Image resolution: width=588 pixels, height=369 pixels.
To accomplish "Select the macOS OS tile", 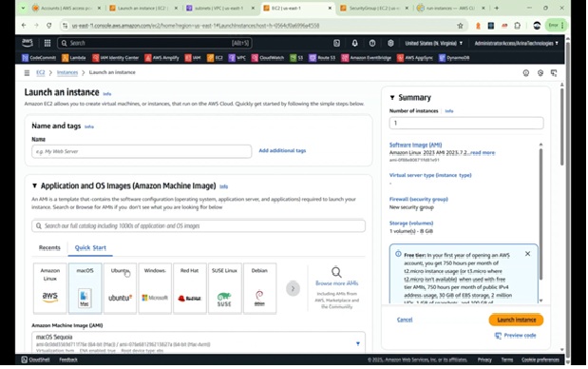I will coord(85,288).
